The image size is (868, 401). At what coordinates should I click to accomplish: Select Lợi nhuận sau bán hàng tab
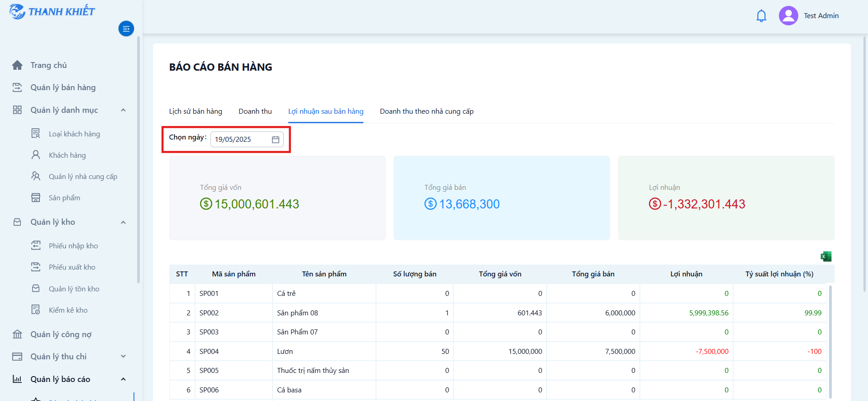(326, 111)
